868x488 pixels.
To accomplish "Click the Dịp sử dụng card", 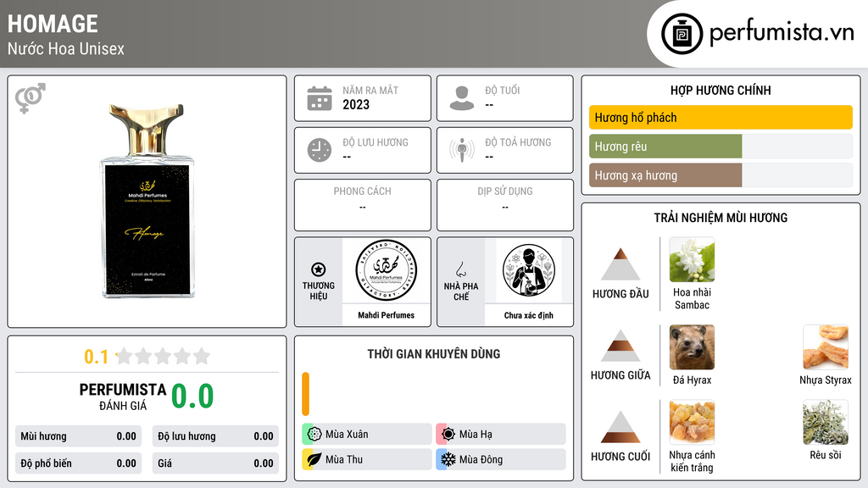I will [x=505, y=205].
